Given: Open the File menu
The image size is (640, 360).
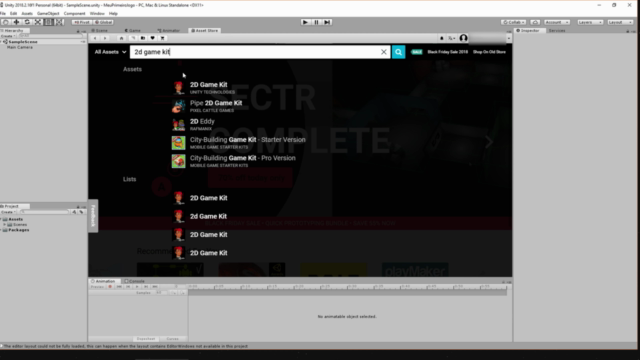Looking at the screenshot, I should click(x=3, y=13).
